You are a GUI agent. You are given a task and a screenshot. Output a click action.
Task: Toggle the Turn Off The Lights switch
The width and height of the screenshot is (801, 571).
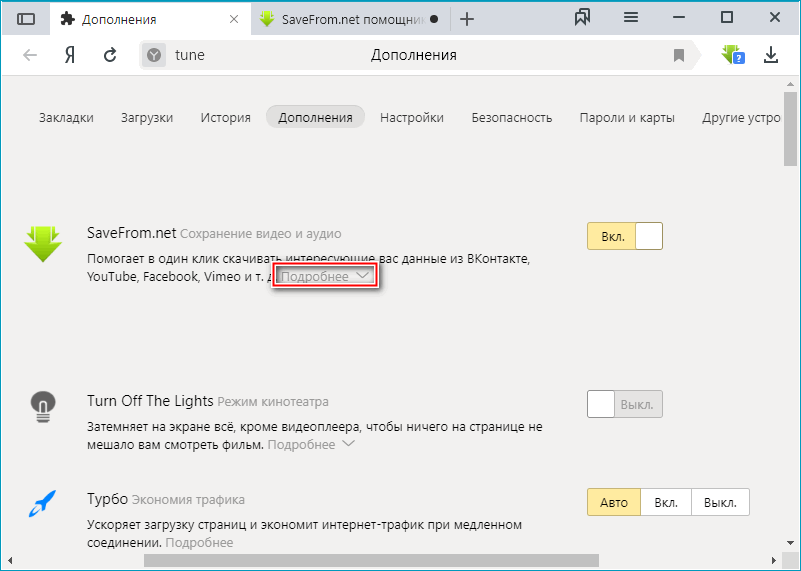[625, 404]
